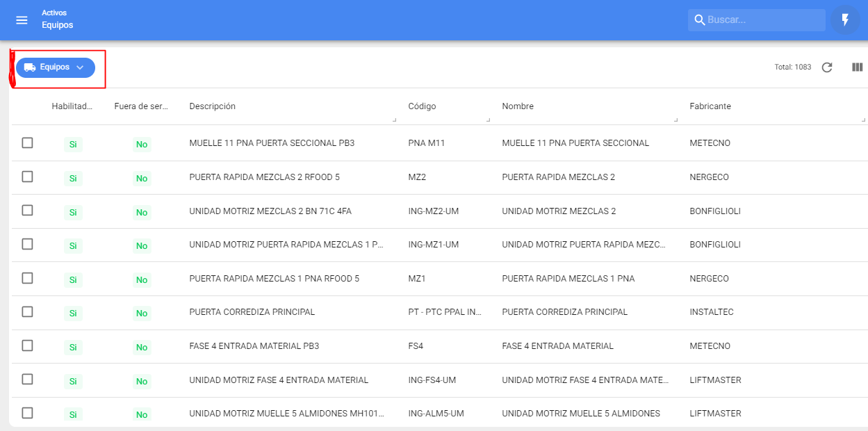Click the Fuera de servicio column header
Image resolution: width=868 pixels, height=431 pixels.
click(141, 106)
